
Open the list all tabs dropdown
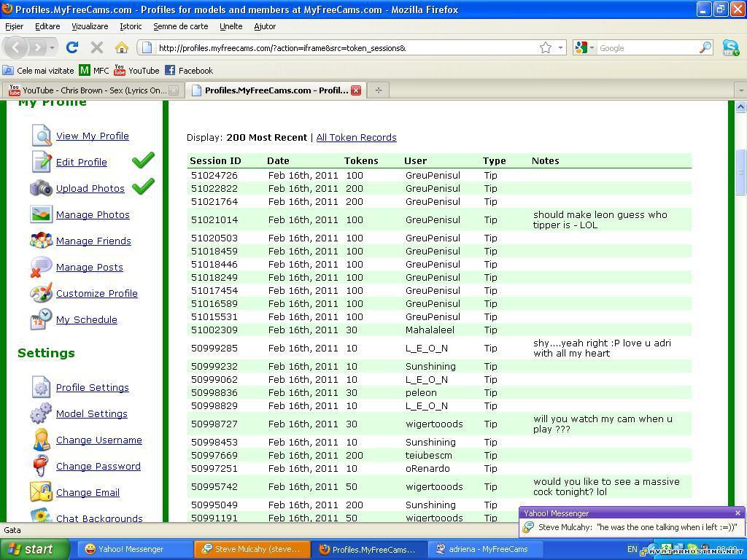(740, 90)
